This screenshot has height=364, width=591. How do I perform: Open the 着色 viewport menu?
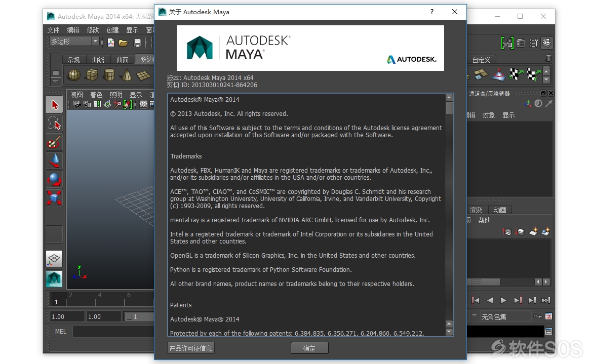[96, 95]
